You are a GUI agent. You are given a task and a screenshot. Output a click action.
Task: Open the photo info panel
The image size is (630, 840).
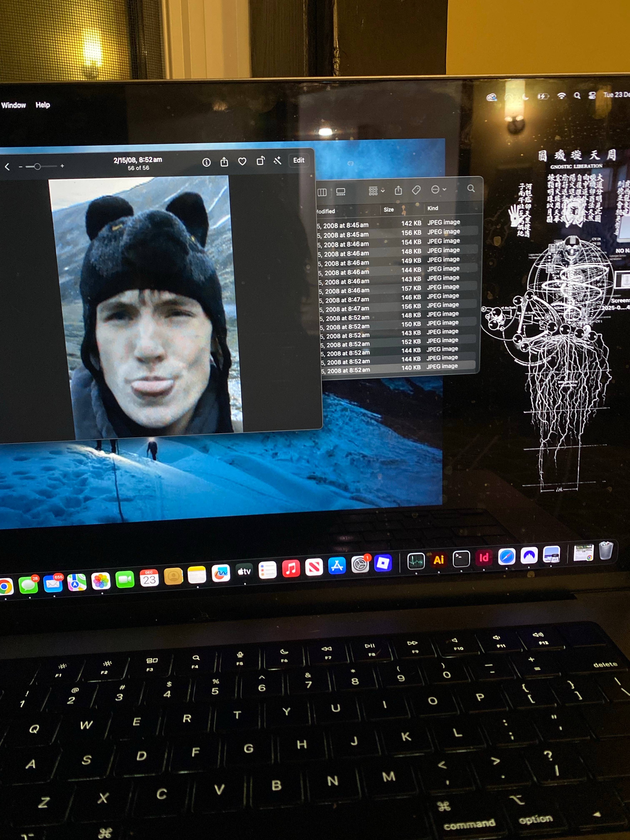coord(206,162)
